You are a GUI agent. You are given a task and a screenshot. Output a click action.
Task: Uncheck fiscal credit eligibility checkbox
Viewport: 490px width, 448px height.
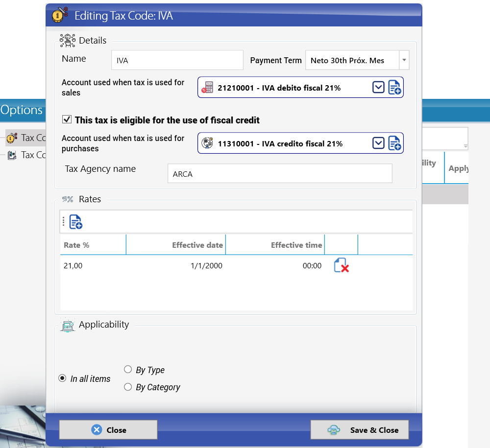(x=67, y=119)
